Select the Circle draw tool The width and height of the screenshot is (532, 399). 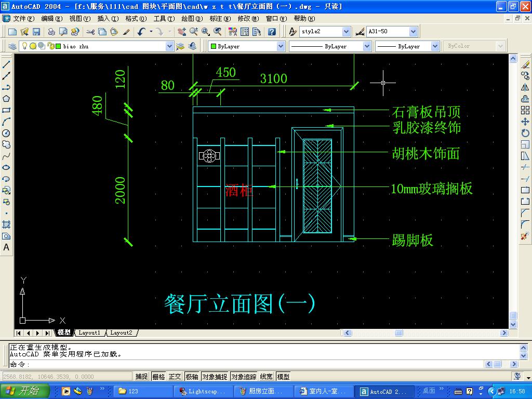click(6, 134)
